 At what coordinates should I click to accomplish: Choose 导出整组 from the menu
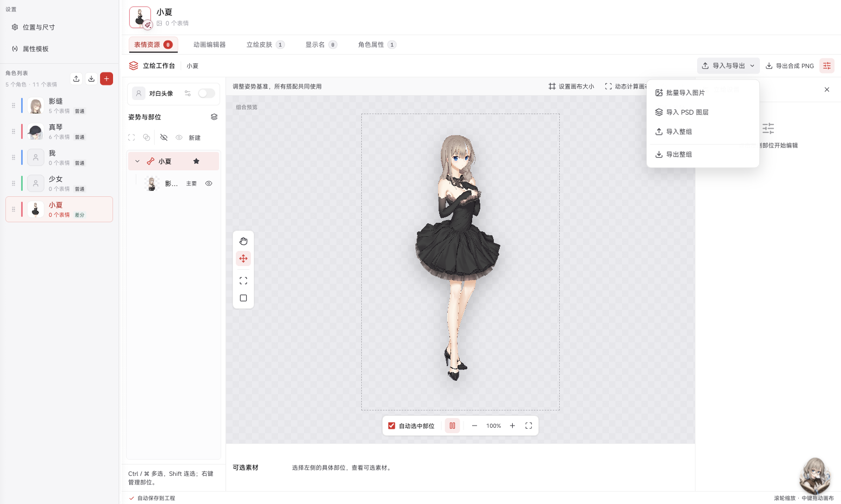tap(703, 154)
